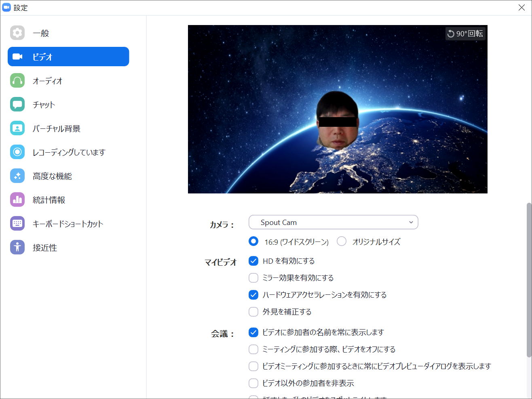Click the gear icon beside 一般
Image resolution: width=532 pixels, height=399 pixels.
pos(17,33)
